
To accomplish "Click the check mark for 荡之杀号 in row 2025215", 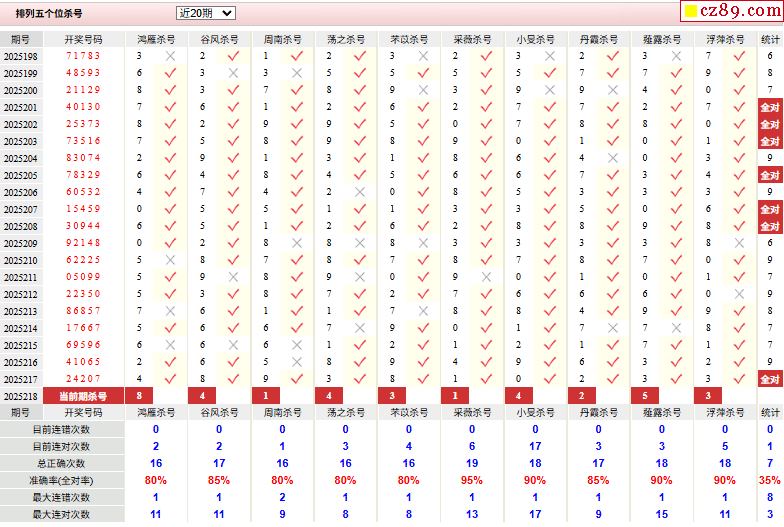I will 360,345.
